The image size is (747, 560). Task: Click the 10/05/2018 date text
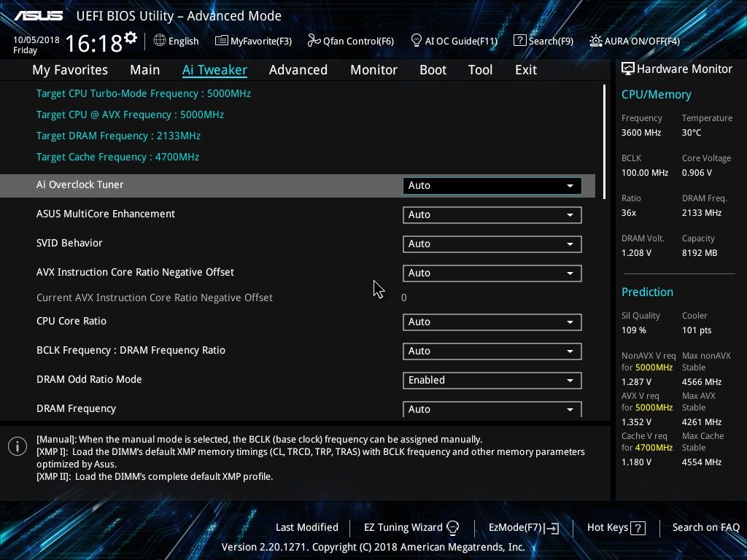coord(36,40)
